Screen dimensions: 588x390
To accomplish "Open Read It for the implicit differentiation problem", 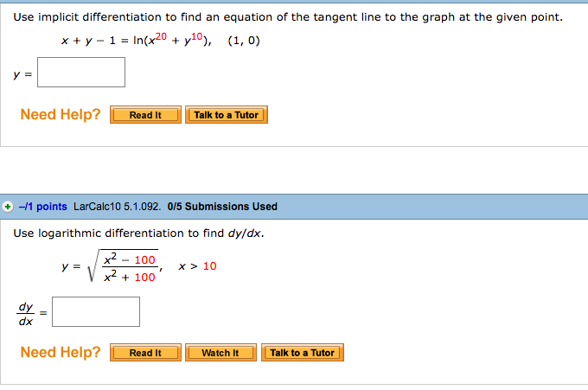I will pos(145,115).
